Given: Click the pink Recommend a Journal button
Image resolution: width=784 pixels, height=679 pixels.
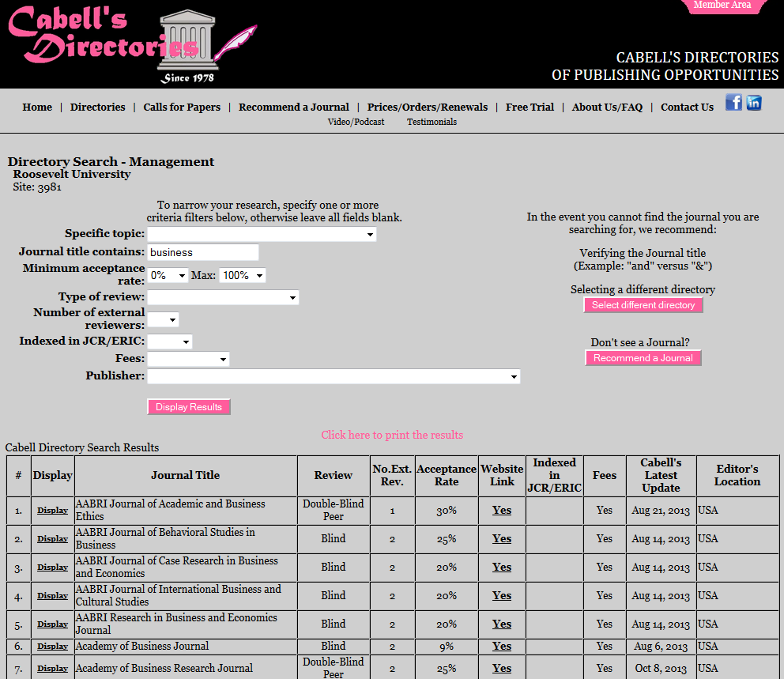Looking at the screenshot, I should [643, 358].
